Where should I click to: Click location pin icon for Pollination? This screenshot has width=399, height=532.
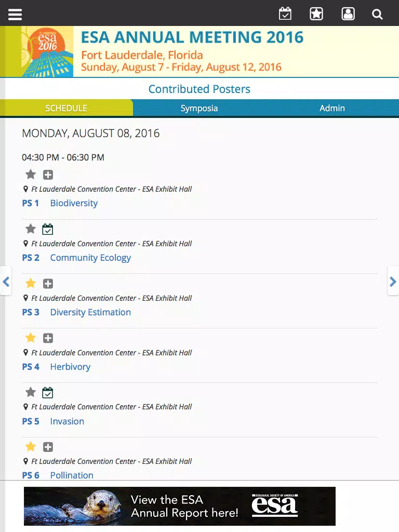(25, 461)
